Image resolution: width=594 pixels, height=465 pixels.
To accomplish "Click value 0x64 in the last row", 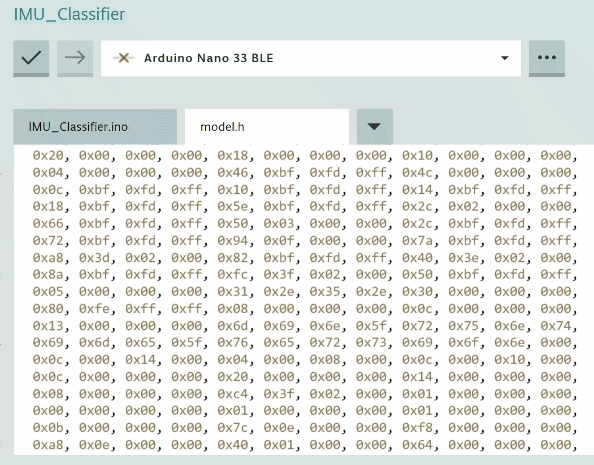I will [x=417, y=444].
